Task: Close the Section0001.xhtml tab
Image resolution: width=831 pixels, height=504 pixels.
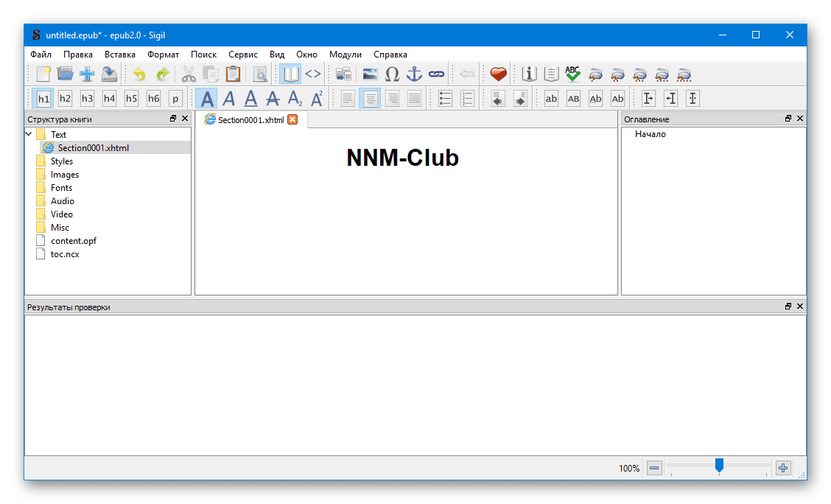Action: [x=292, y=120]
